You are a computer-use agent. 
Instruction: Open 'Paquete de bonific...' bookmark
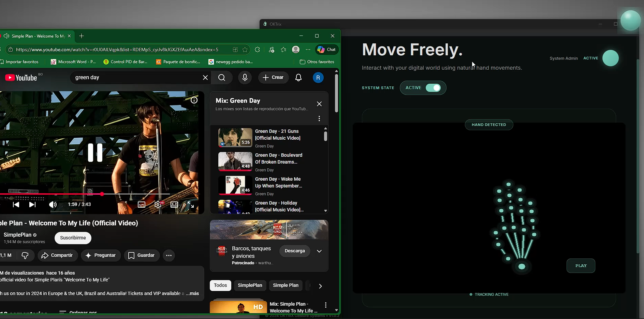tap(178, 62)
